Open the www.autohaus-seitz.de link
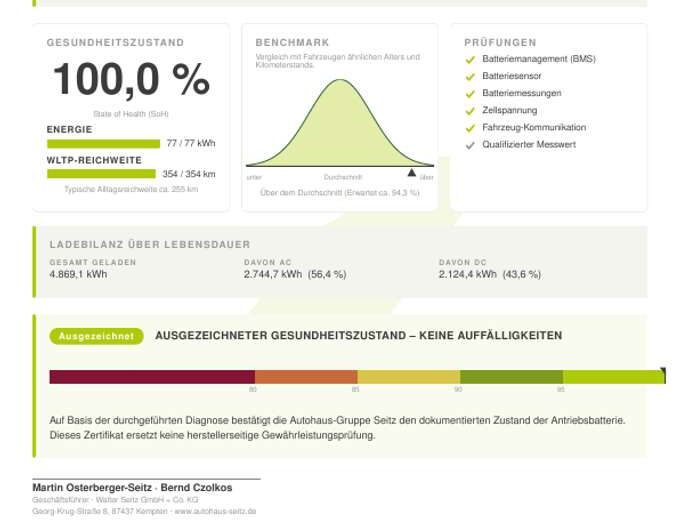This screenshot has height=527, width=680. pos(215,511)
